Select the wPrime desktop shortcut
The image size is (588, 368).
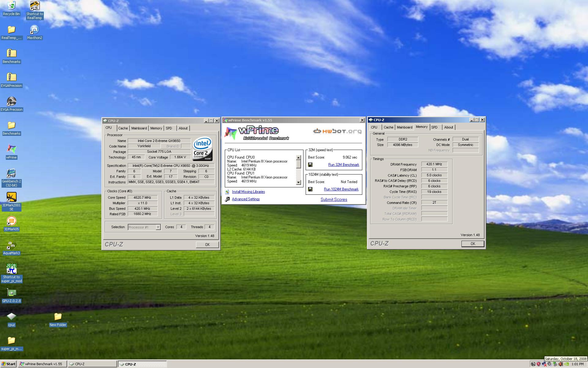(x=11, y=152)
